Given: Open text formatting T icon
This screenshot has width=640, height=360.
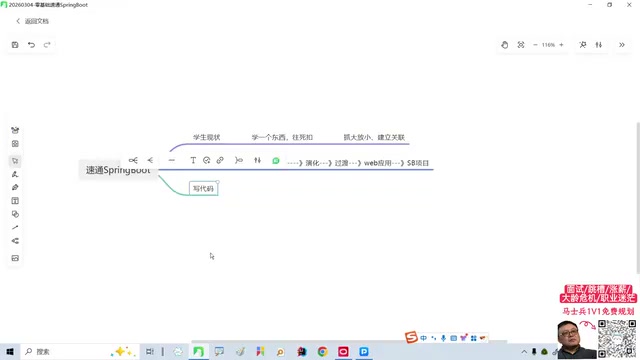Looking at the screenshot, I should click(193, 160).
